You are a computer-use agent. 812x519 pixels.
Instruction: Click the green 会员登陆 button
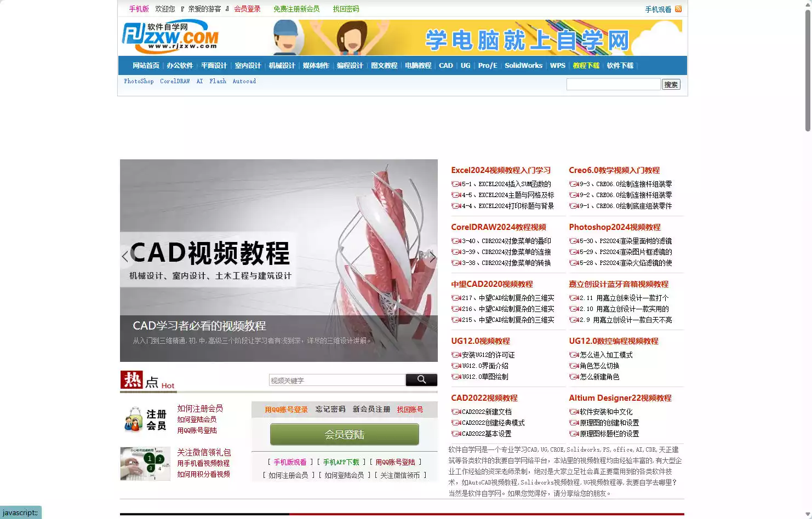pyautogui.click(x=344, y=434)
